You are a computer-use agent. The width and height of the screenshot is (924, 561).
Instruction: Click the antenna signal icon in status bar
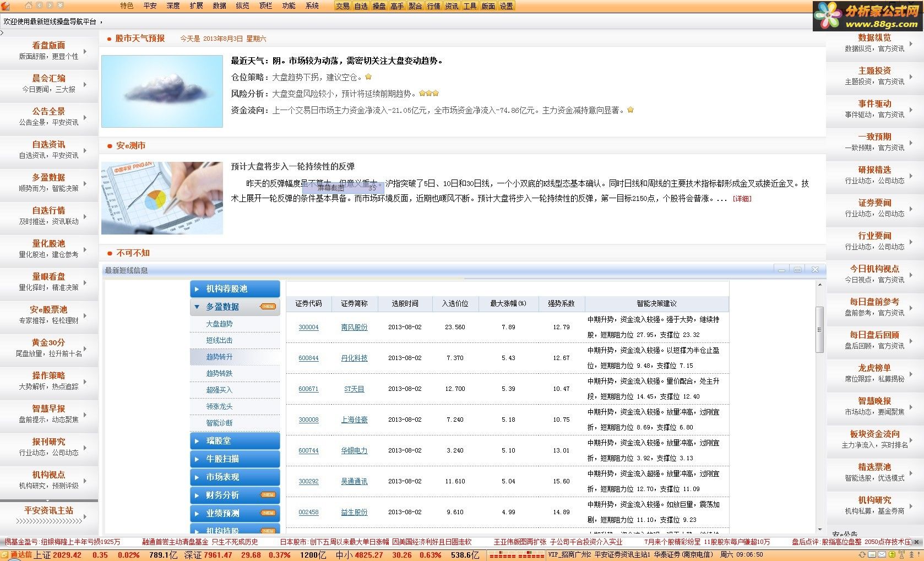point(901,554)
